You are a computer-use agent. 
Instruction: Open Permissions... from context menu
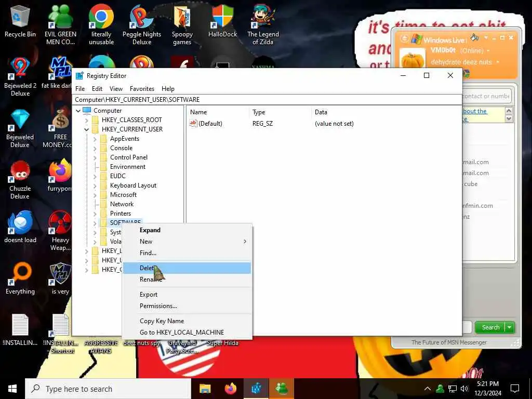pyautogui.click(x=187, y=306)
